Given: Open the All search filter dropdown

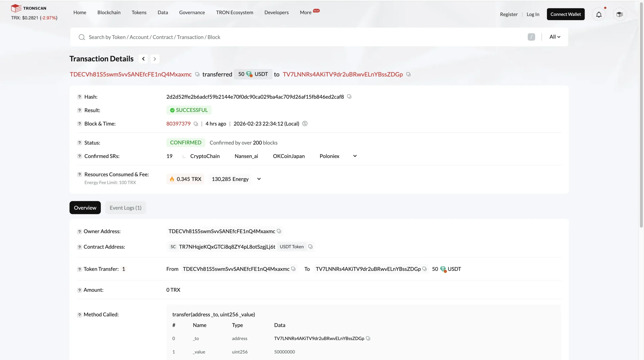Looking at the screenshot, I should point(555,37).
